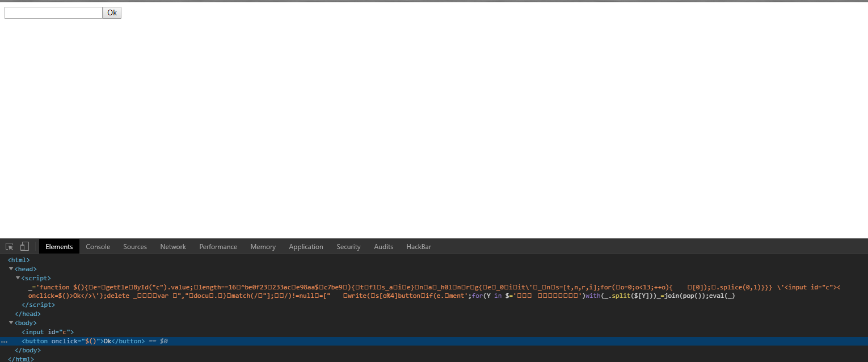The width and height of the screenshot is (868, 362).
Task: Click the Ok button on the page
Action: [112, 12]
